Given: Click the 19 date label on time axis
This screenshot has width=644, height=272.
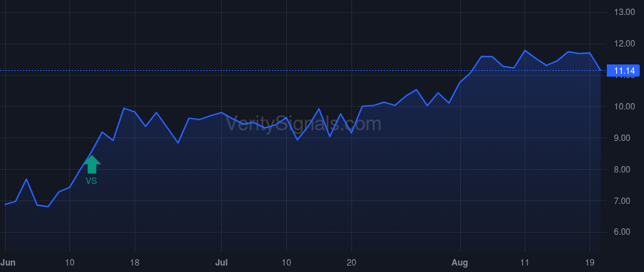Looking at the screenshot, I should click(x=590, y=262).
